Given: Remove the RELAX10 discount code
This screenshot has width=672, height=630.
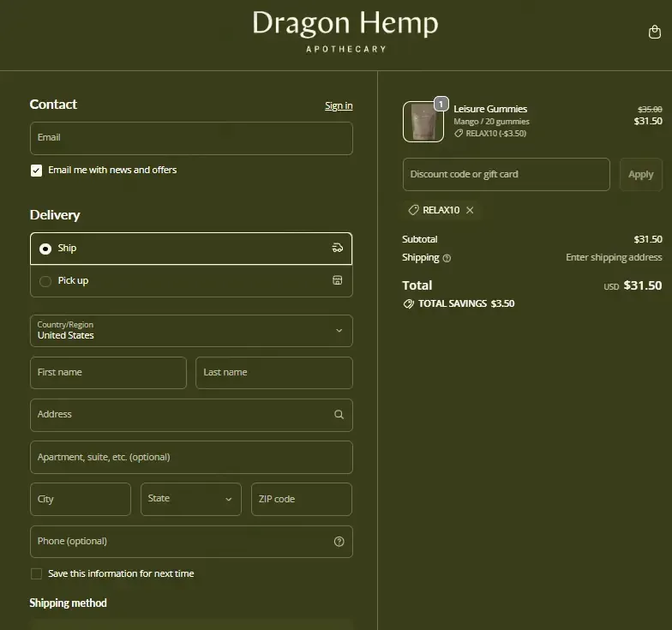Looking at the screenshot, I should (470, 210).
